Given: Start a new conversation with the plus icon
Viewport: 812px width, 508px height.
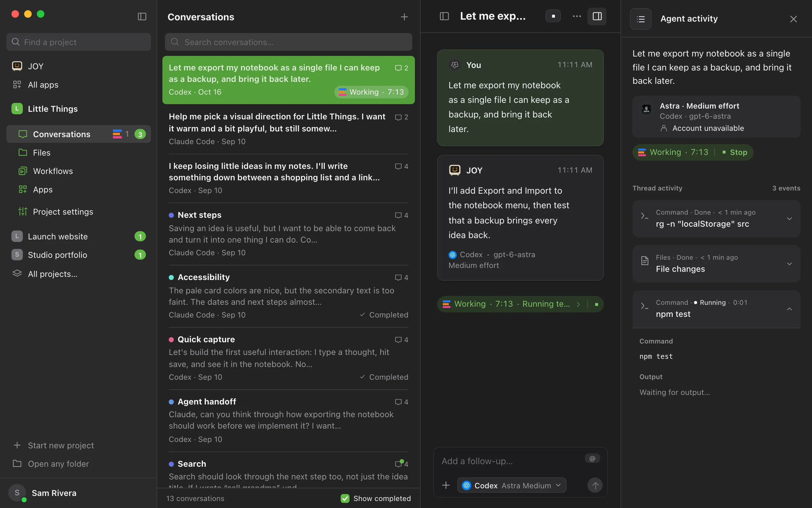Looking at the screenshot, I should click(404, 17).
